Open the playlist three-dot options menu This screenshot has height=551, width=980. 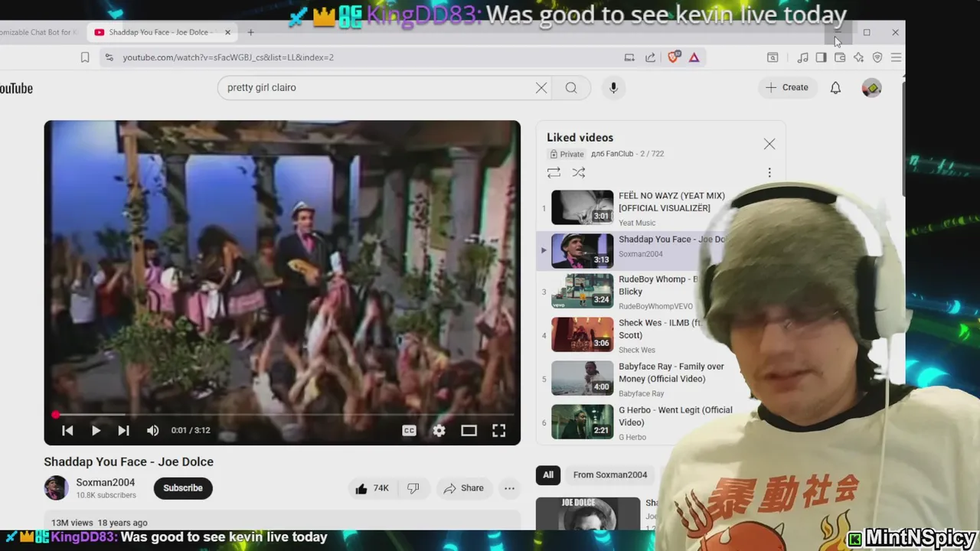coord(769,173)
